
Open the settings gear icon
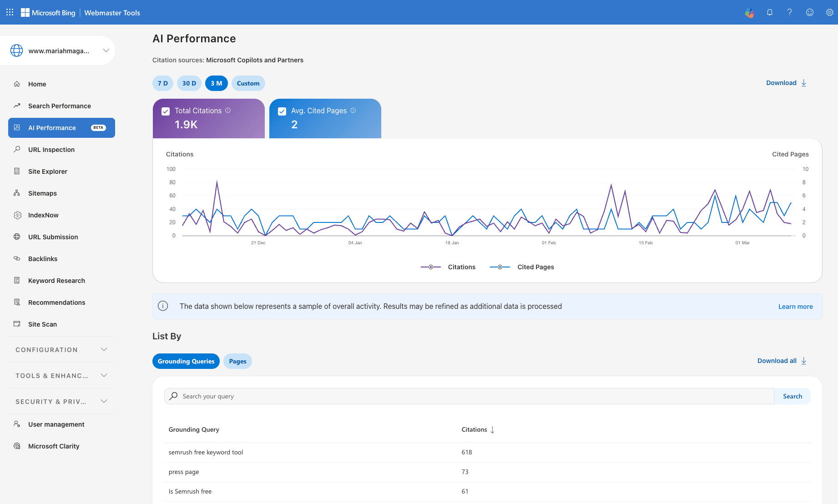[x=829, y=12]
